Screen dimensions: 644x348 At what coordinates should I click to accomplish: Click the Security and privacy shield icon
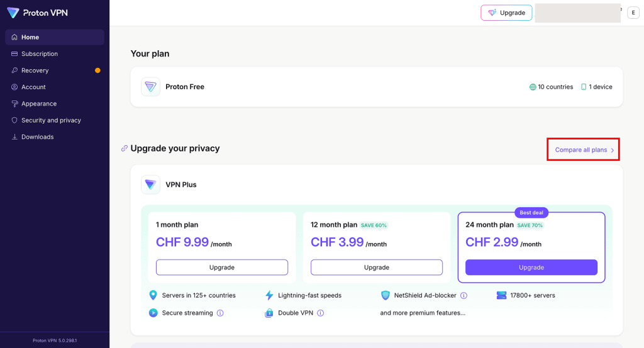[x=14, y=120]
